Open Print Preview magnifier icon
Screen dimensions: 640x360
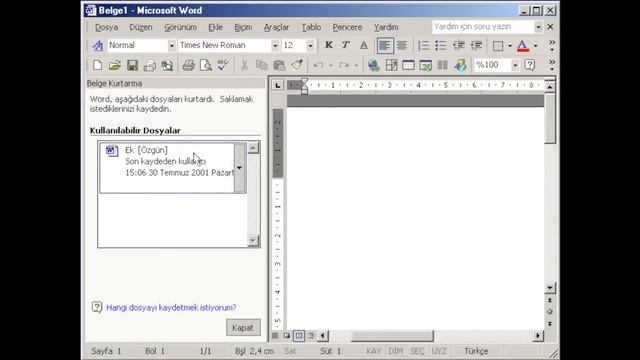coord(205,65)
